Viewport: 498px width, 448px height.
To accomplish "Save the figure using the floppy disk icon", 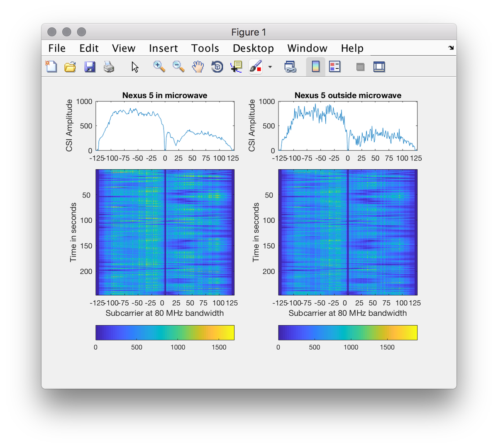I will coord(90,66).
